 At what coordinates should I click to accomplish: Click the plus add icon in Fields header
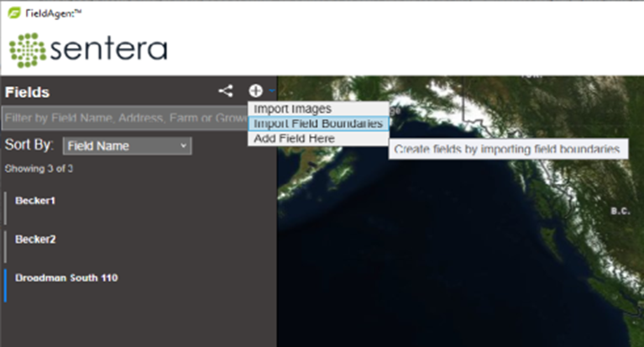[256, 91]
